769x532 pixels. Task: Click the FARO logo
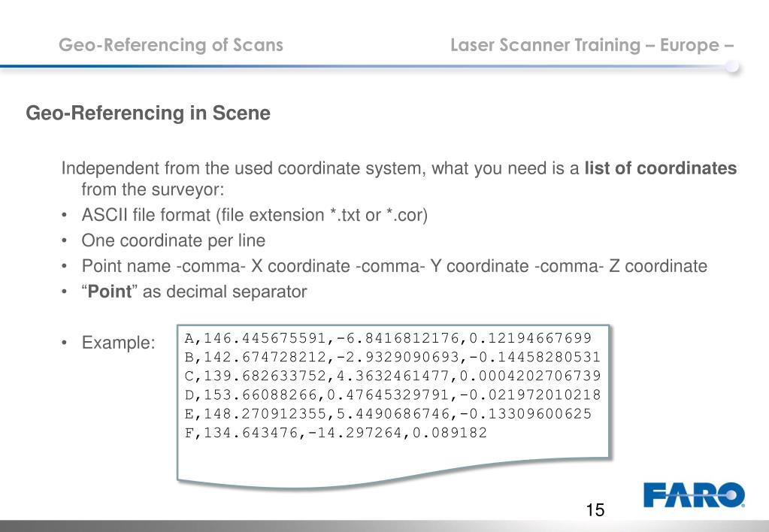694,494
